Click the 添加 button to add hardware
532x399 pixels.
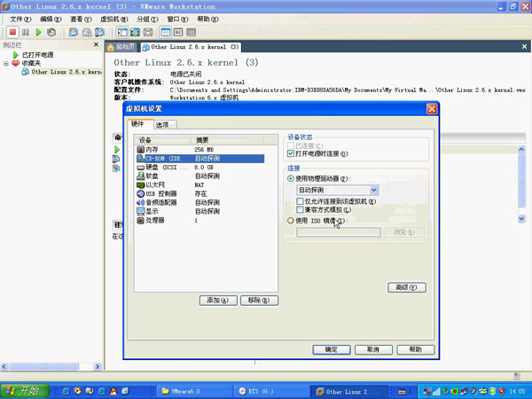217,301
